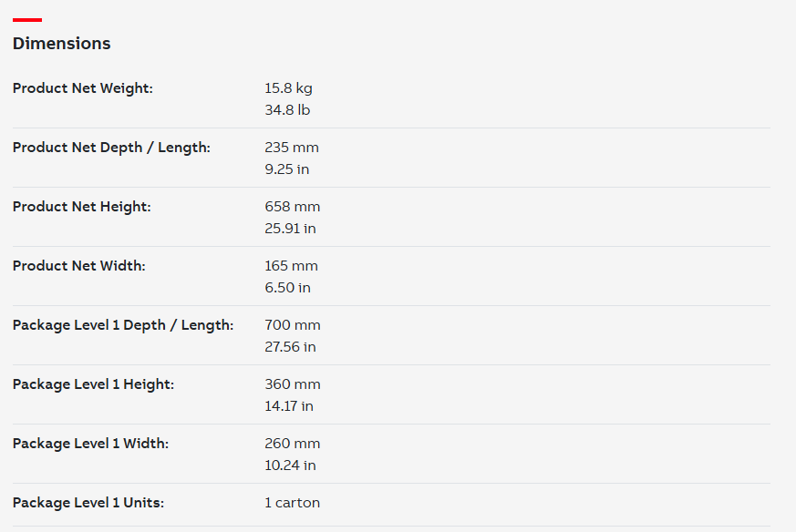Select the Product Net Height label
Viewport: 796px width, 532px height.
[82, 207]
